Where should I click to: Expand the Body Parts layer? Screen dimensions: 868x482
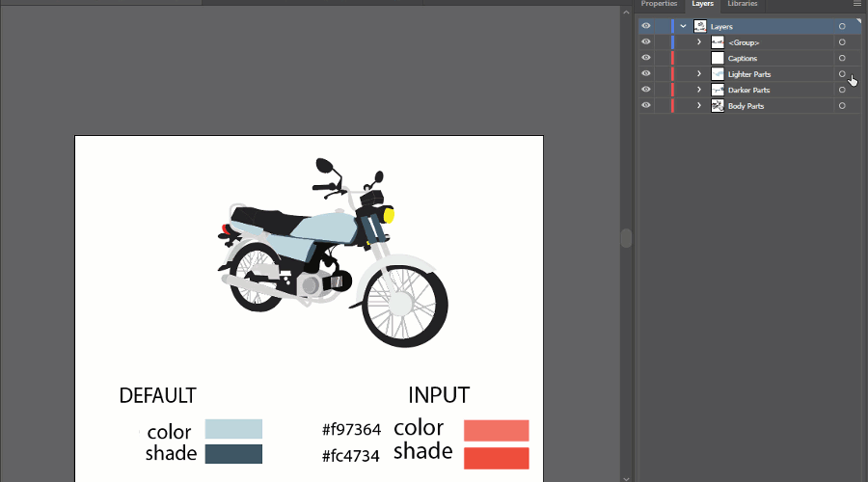699,105
